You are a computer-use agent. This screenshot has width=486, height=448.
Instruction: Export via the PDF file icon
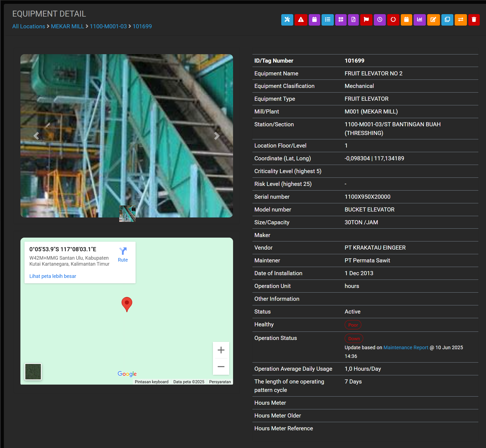[353, 20]
